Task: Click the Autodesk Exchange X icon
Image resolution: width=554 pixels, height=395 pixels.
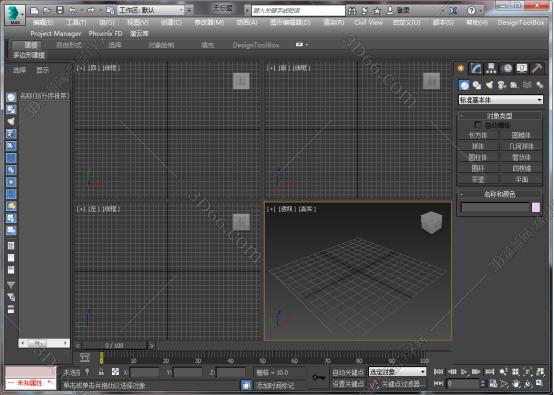Action: 453,11
